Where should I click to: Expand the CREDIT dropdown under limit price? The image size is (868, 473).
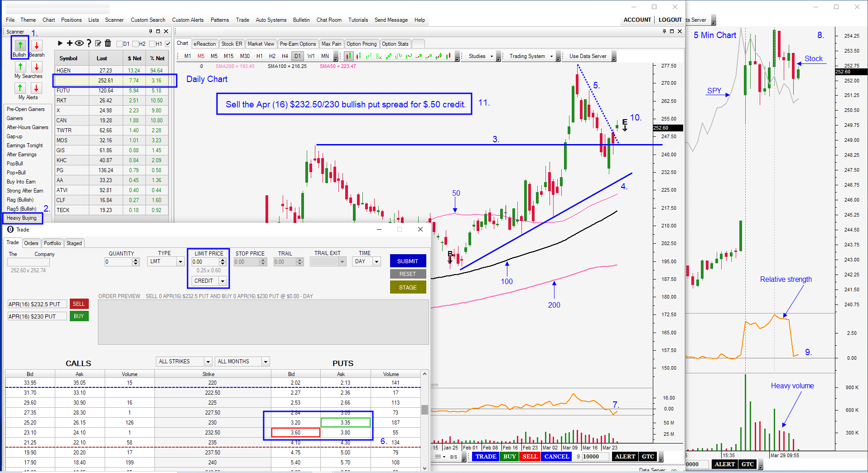222,281
